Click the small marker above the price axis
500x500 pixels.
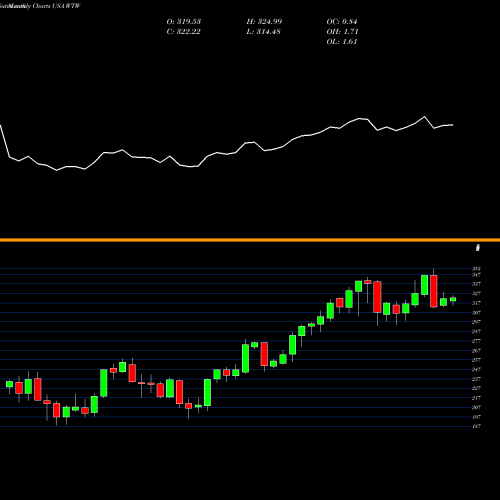click(478, 248)
